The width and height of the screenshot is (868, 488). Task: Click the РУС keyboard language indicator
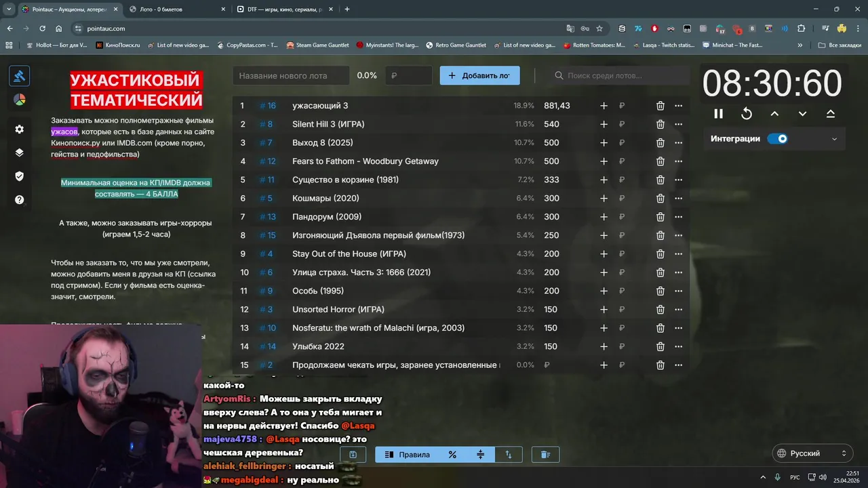[795, 477]
